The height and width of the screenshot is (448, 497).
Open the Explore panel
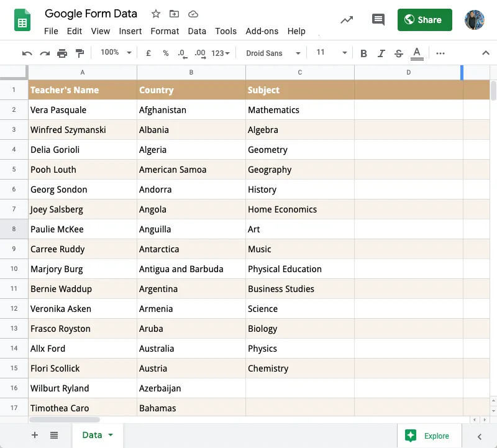click(x=429, y=436)
